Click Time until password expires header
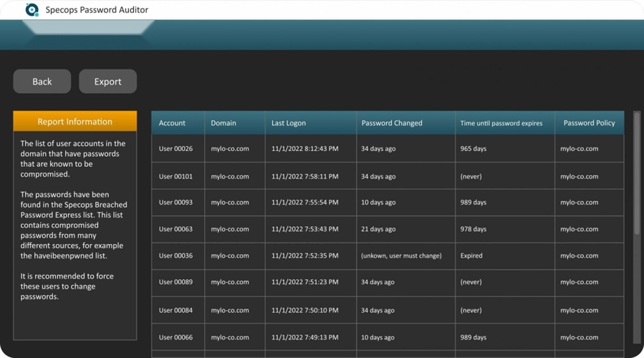The image size is (644, 358). coord(501,123)
